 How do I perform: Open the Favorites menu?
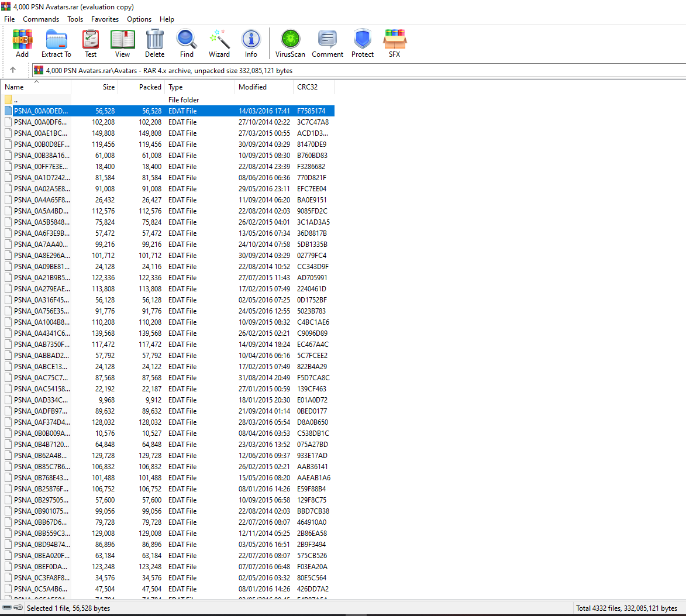click(x=105, y=19)
